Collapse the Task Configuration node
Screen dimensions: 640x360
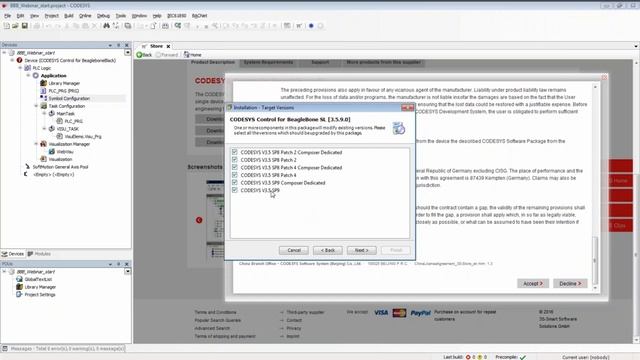36,106
